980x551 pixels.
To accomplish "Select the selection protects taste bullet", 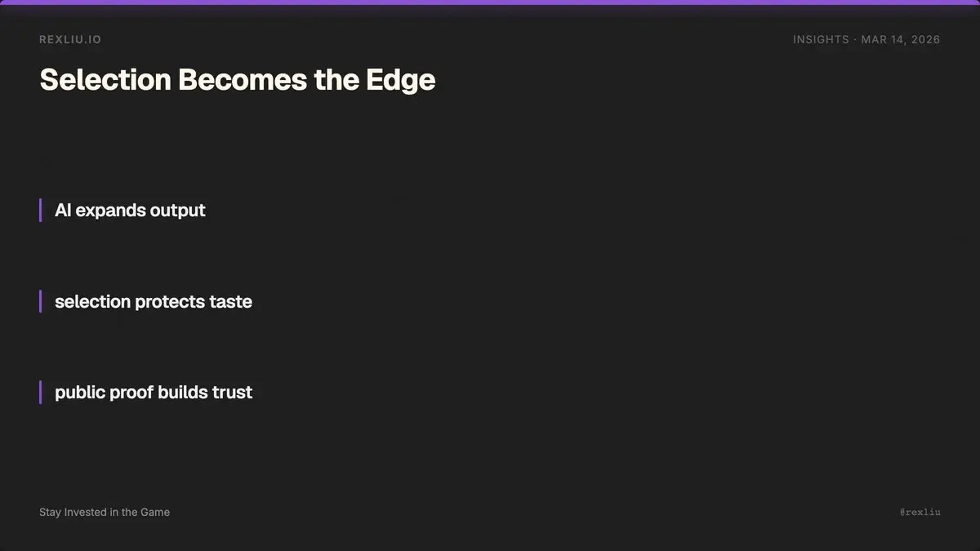I will (154, 302).
